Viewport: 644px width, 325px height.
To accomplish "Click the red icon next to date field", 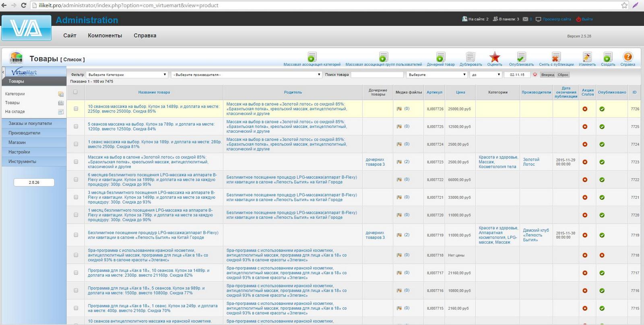I will pos(535,74).
